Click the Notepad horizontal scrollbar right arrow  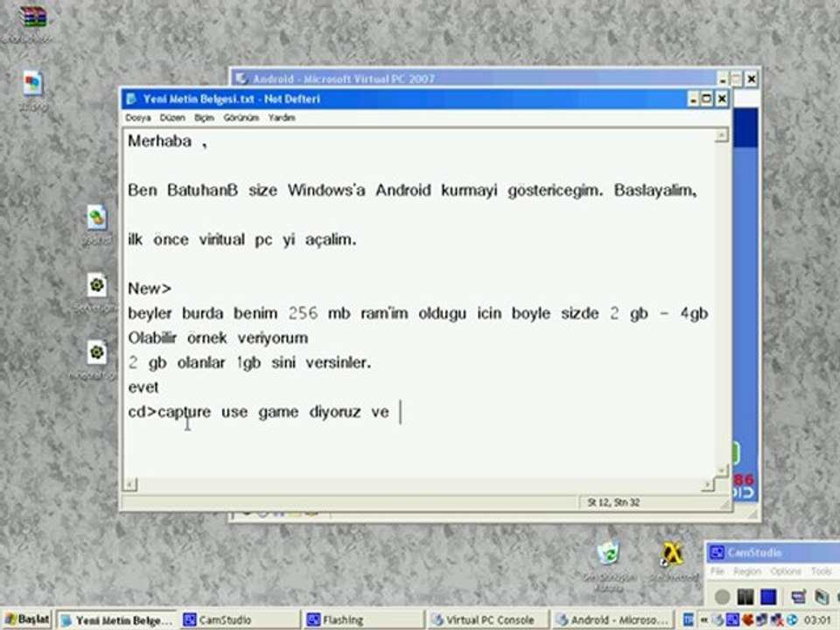[x=708, y=484]
